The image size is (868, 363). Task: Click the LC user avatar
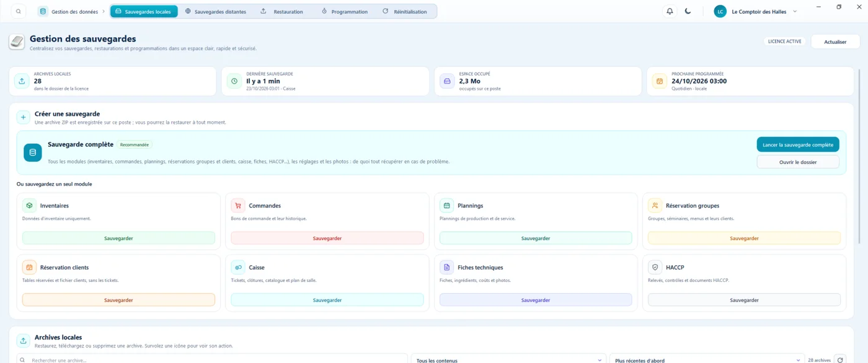tap(720, 11)
